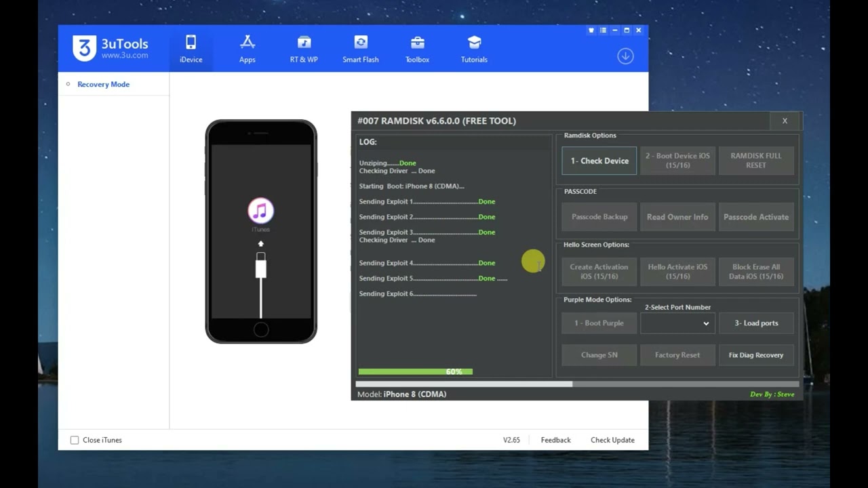The width and height of the screenshot is (868, 488).
Task: Close the RAMDISK tool window
Action: [x=785, y=121]
